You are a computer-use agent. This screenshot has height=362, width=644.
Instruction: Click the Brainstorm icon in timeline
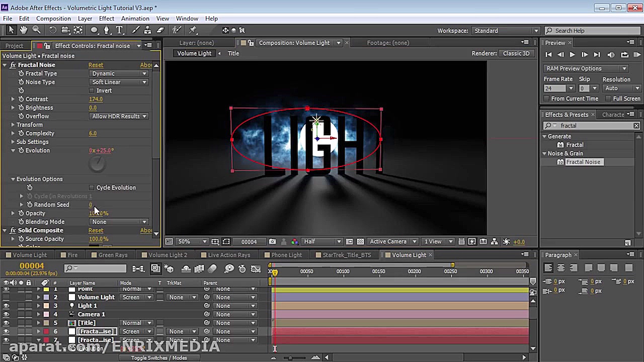click(229, 269)
